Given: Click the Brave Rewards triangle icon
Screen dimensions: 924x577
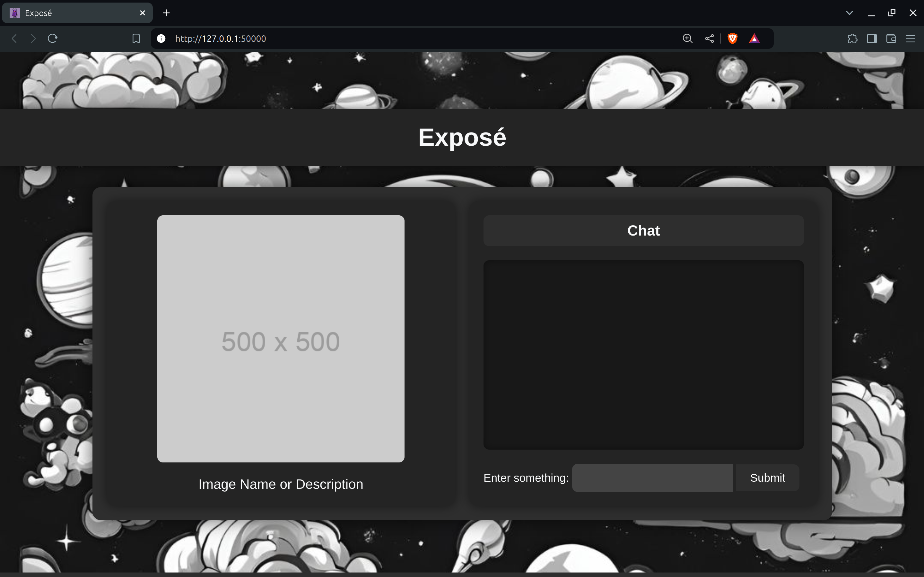Looking at the screenshot, I should pyautogui.click(x=754, y=39).
